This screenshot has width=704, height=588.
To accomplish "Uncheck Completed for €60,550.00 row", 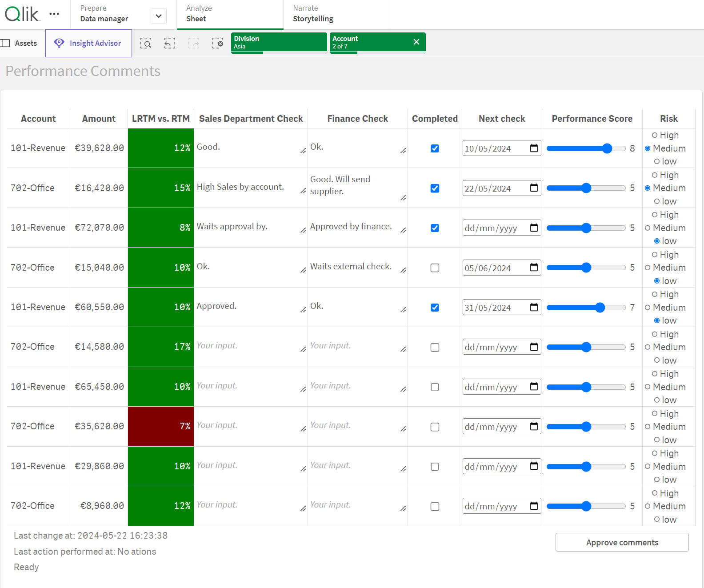I will [x=435, y=308].
